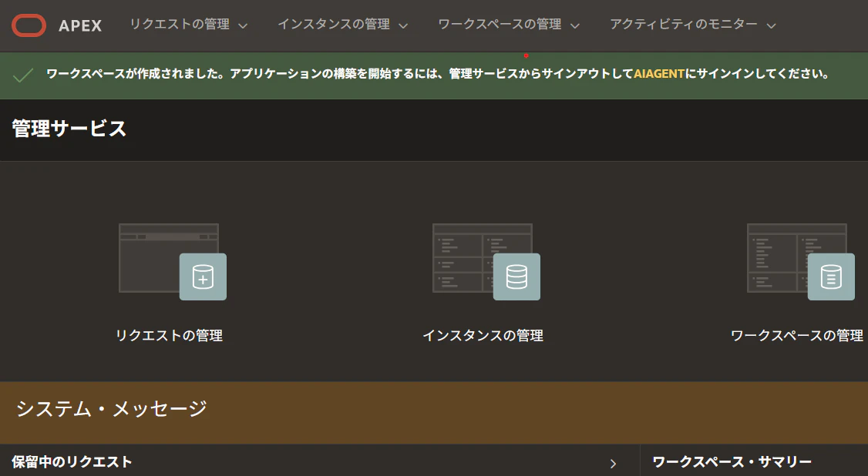Click the AIAGENT workspace link in message
This screenshot has width=868, height=476.
tap(659, 73)
